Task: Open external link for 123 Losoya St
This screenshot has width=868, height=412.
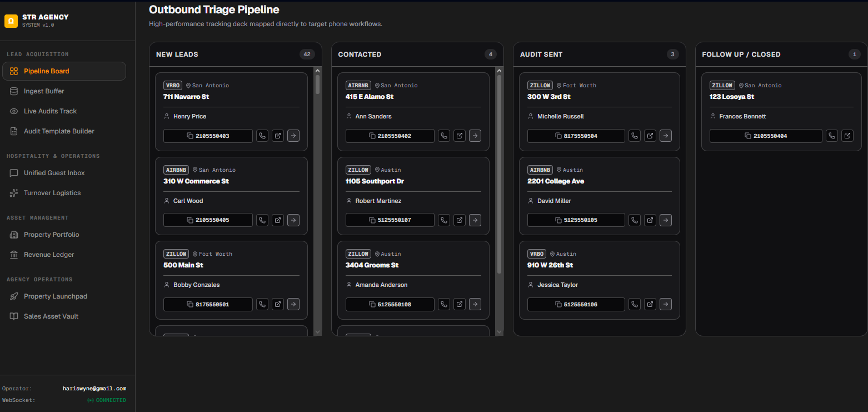Action: pyautogui.click(x=847, y=136)
